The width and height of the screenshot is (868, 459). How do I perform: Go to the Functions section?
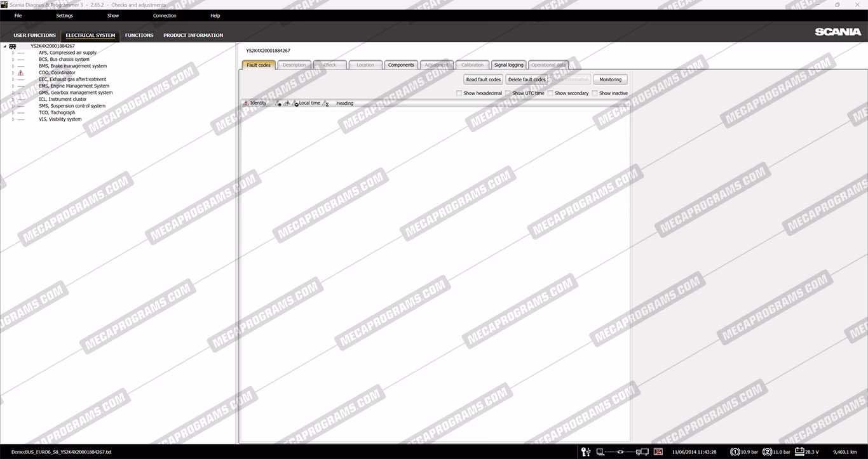(x=139, y=36)
